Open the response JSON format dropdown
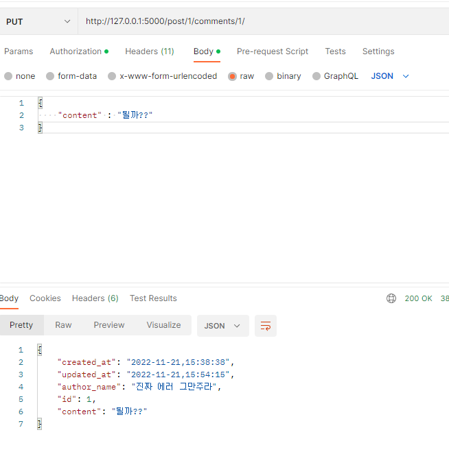The height and width of the screenshot is (476, 449). coord(223,326)
